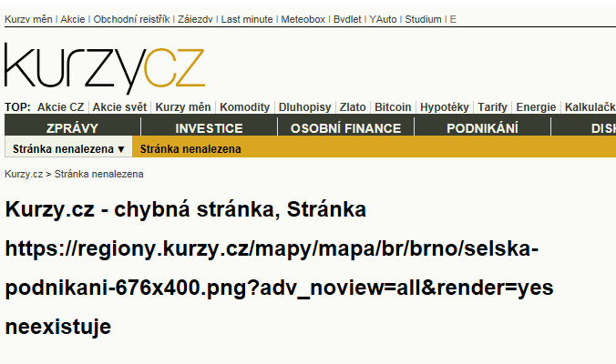Image resolution: width=616 pixels, height=364 pixels.
Task: Go to Akcie svět in TOP row
Action: coord(119,107)
